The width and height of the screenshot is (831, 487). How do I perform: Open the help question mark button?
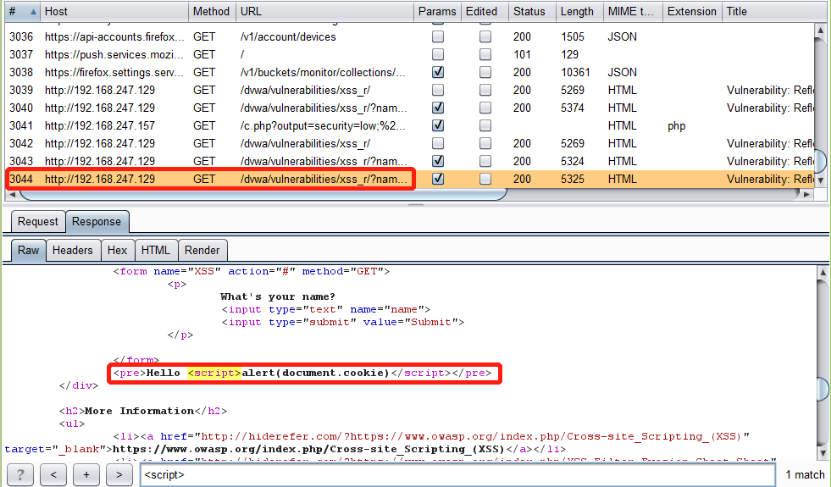[20, 475]
